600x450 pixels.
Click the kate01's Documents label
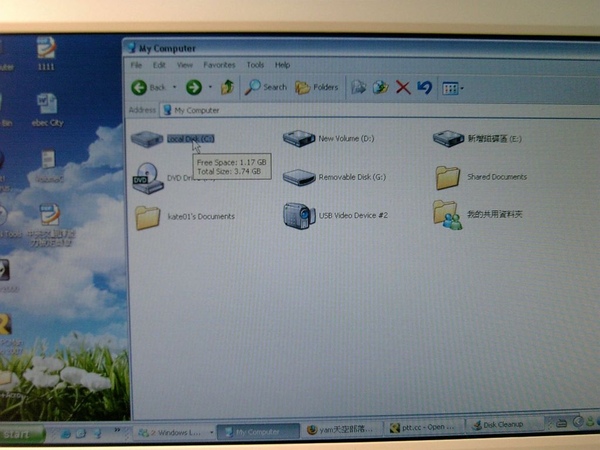(x=201, y=217)
